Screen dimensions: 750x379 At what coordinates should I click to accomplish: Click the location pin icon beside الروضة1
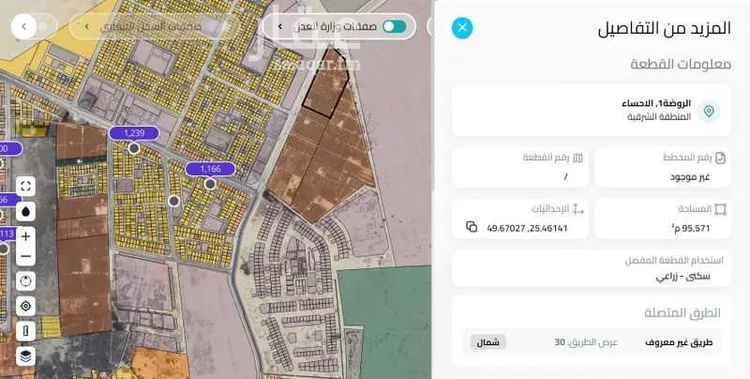(x=709, y=111)
